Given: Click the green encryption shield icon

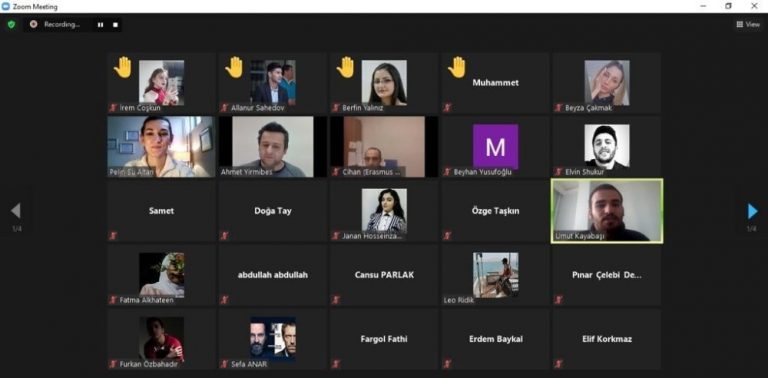Looking at the screenshot, I should pos(11,24).
